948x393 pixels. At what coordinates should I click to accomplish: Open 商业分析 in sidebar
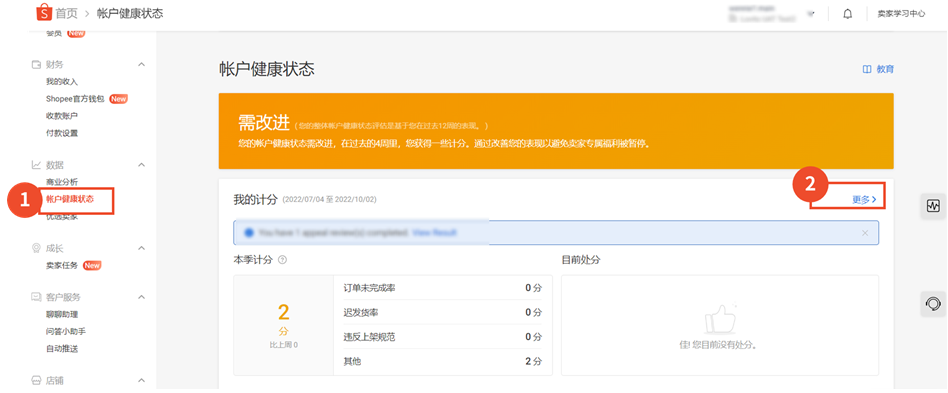tap(62, 182)
